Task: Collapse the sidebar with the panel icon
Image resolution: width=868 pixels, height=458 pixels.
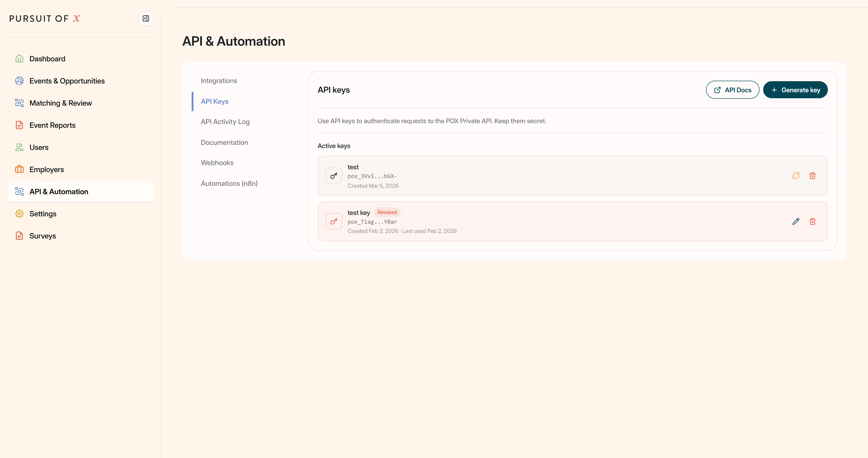Action: point(146,18)
